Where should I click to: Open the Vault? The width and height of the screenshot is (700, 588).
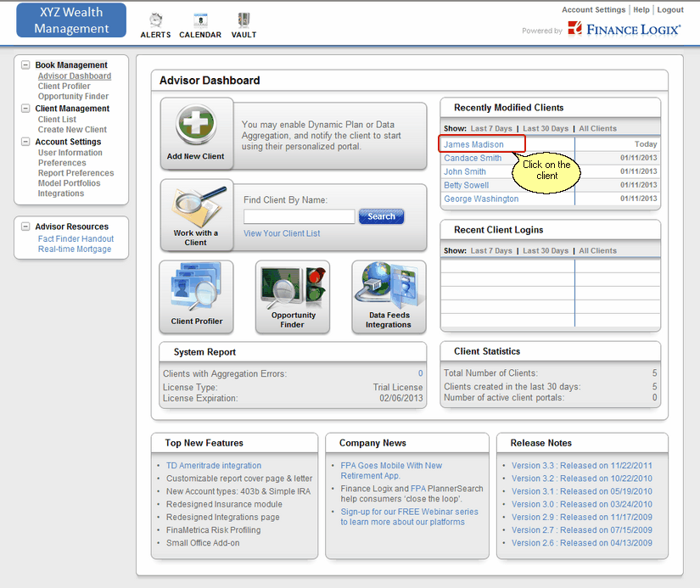pos(244,25)
